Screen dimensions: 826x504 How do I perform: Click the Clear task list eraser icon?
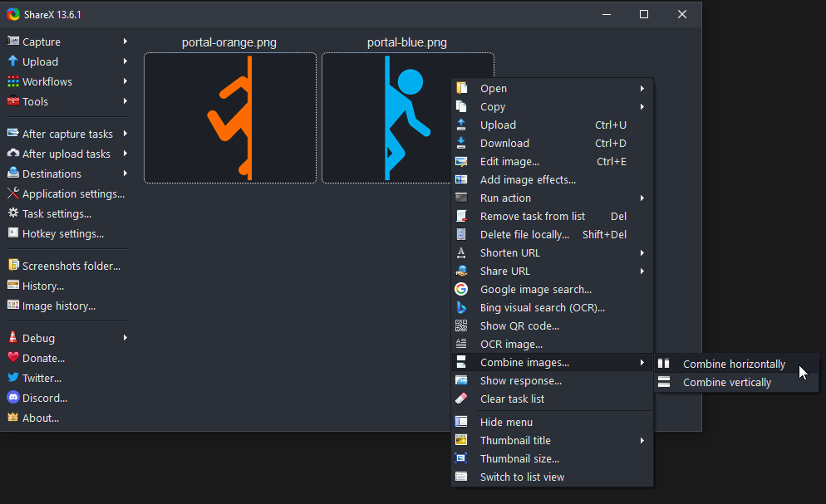click(x=461, y=399)
